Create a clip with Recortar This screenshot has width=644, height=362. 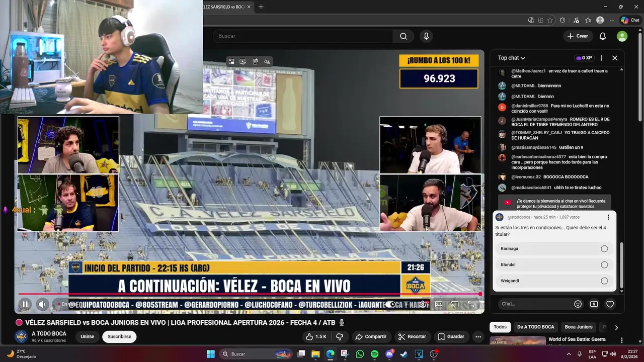[412, 337]
